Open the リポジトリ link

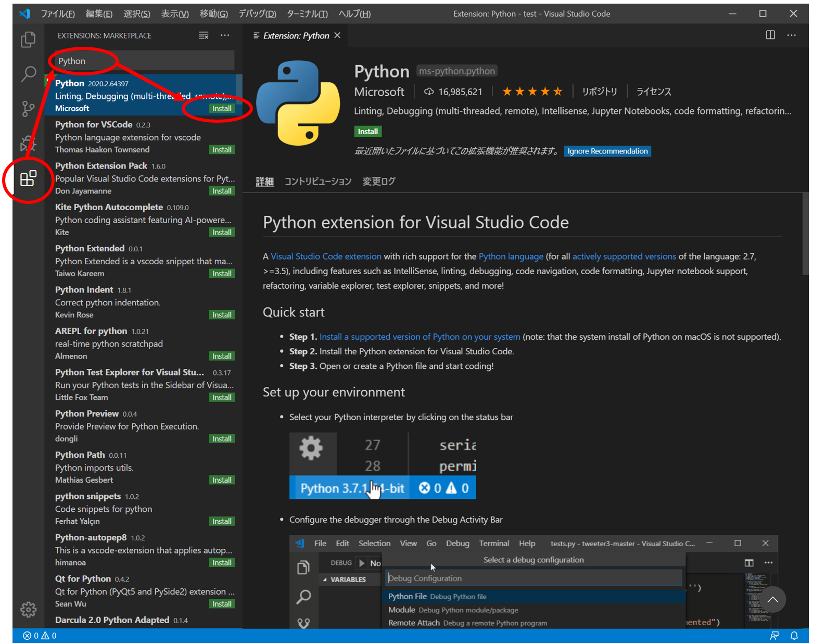point(599,92)
